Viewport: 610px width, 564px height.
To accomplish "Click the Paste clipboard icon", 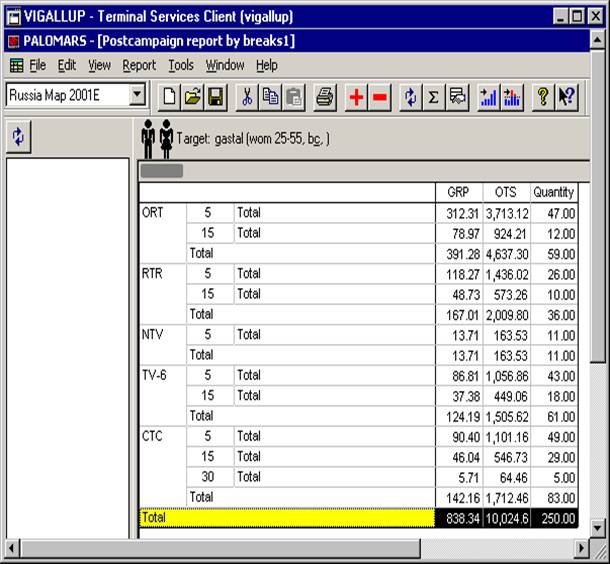I will (x=293, y=96).
